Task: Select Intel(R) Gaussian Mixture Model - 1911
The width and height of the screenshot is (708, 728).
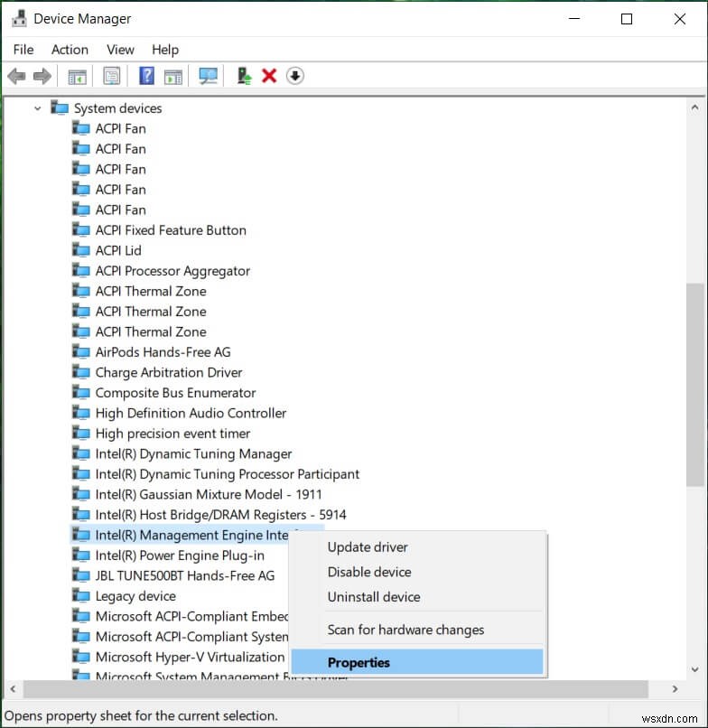Action: point(209,494)
